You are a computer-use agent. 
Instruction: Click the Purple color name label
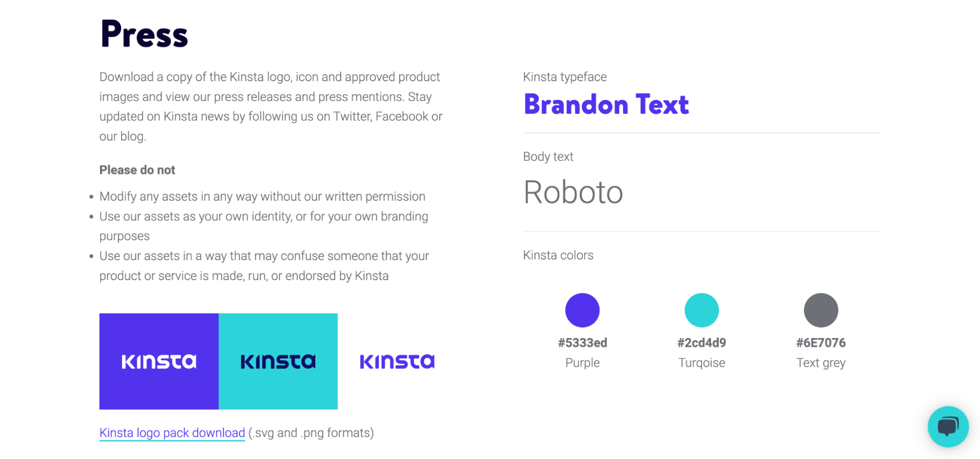pyautogui.click(x=582, y=362)
